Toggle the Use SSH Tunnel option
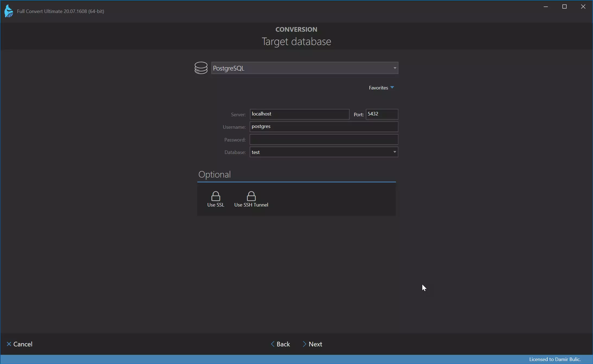 [x=251, y=199]
